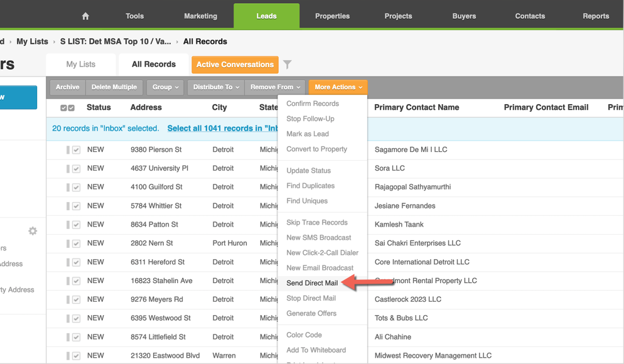Click the Archive button
This screenshot has width=624, height=364.
pyautogui.click(x=67, y=87)
